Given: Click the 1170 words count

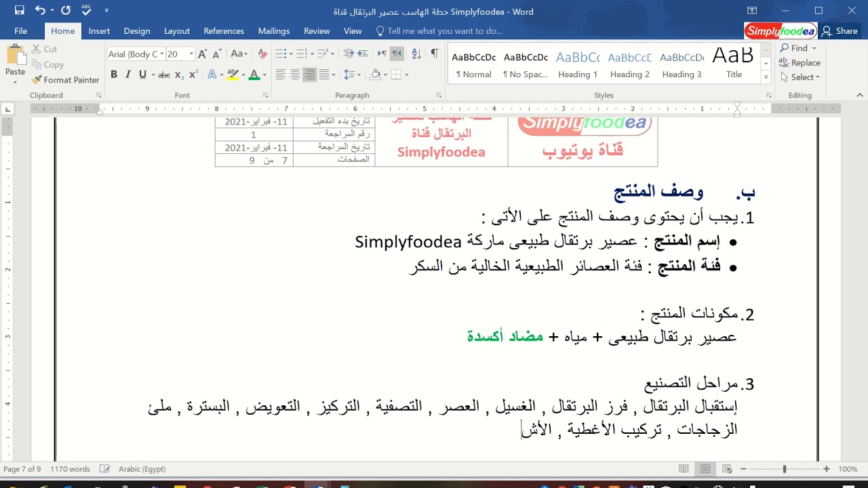Looking at the screenshot, I should (70, 469).
